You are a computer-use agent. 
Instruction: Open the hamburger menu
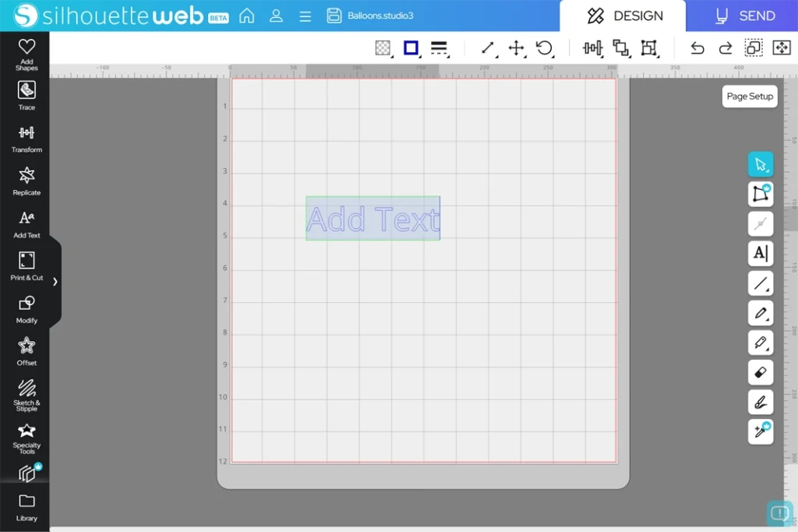point(305,16)
